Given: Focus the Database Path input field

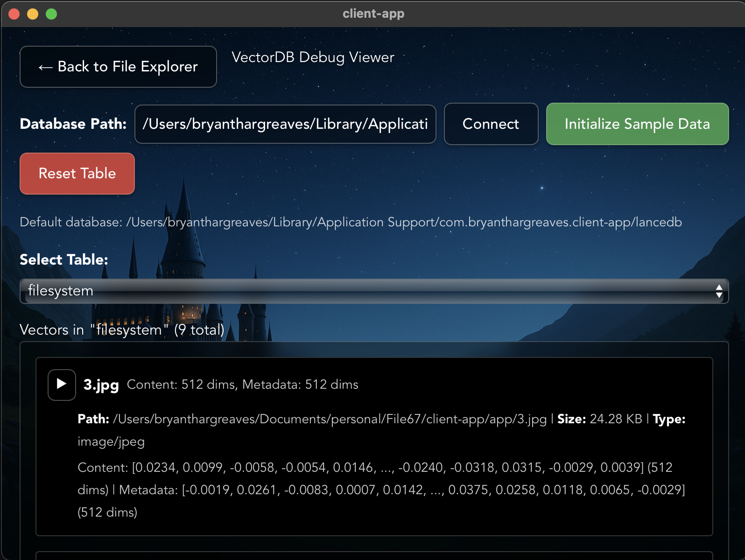Looking at the screenshot, I should [x=285, y=124].
